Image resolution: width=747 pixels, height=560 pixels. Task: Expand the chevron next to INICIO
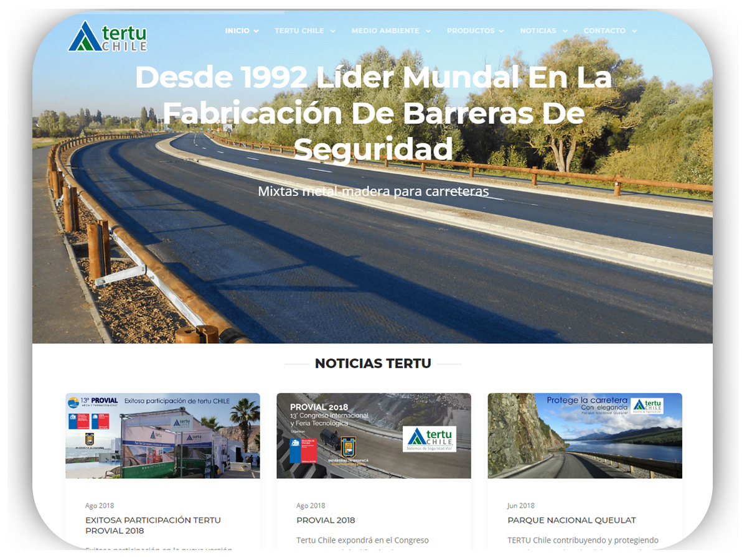pos(256,31)
